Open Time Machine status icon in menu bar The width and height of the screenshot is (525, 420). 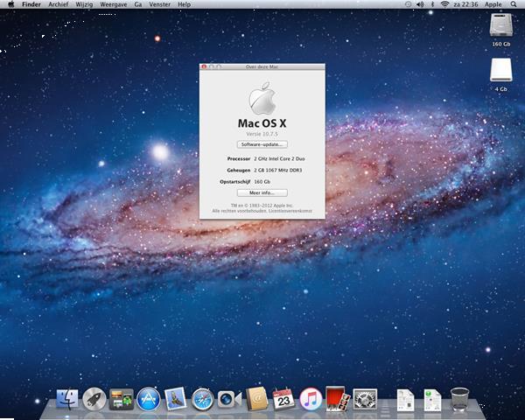tap(408, 4)
